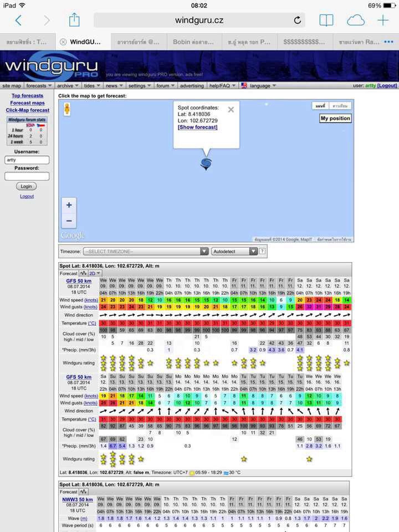
Task: Open the SELECT TIMEZONE dropdown
Action: click(146, 252)
